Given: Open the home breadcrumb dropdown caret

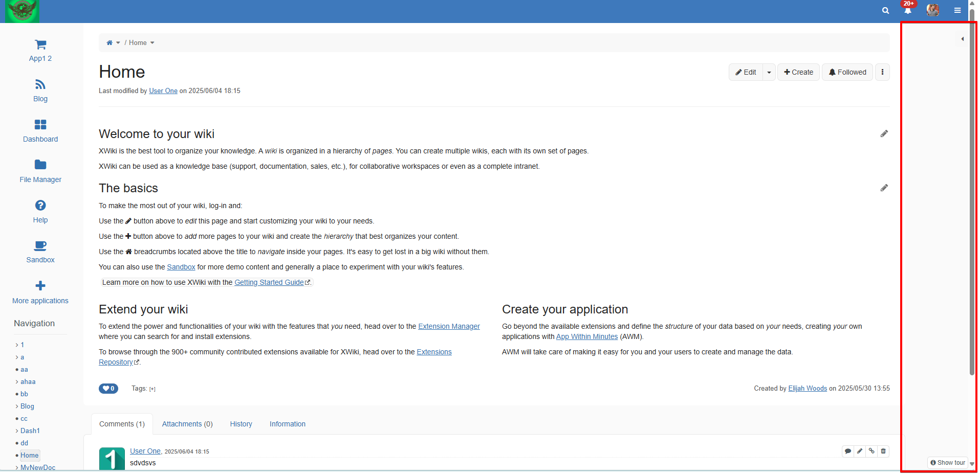Looking at the screenshot, I should pos(118,43).
